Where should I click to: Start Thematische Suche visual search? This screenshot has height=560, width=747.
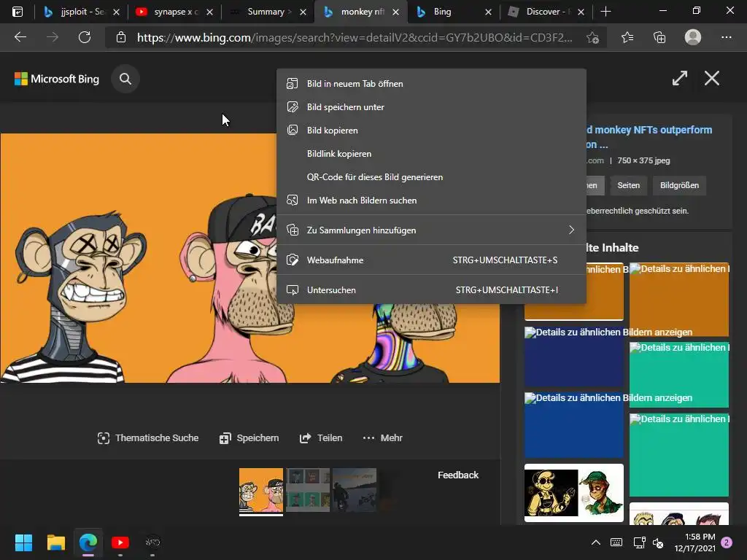click(x=147, y=438)
